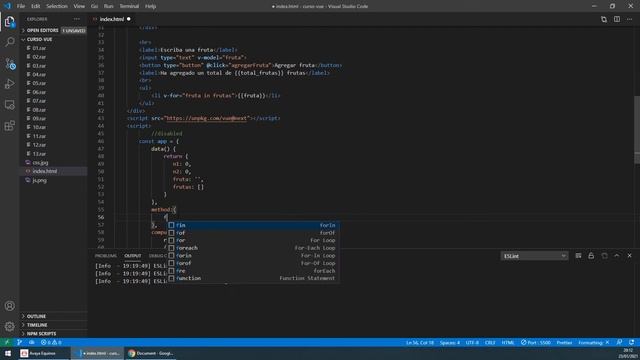Change indentation via Spaces: 4

[x=450, y=342]
